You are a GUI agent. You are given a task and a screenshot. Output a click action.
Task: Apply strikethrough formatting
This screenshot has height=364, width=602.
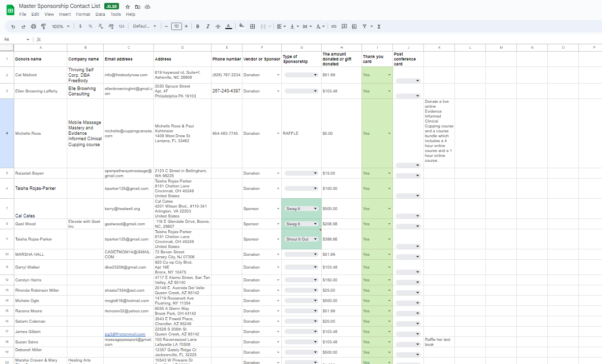point(218,27)
